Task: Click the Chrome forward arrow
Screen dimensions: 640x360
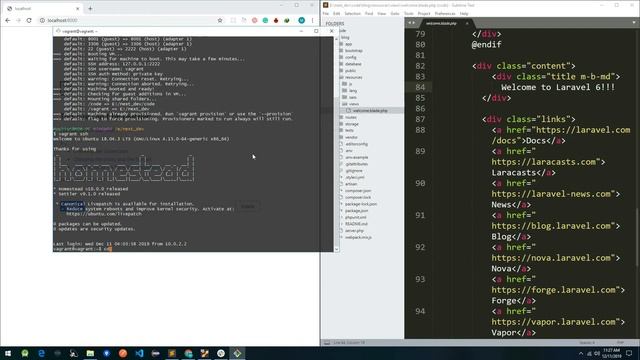Action: pyautogui.click(x=18, y=20)
